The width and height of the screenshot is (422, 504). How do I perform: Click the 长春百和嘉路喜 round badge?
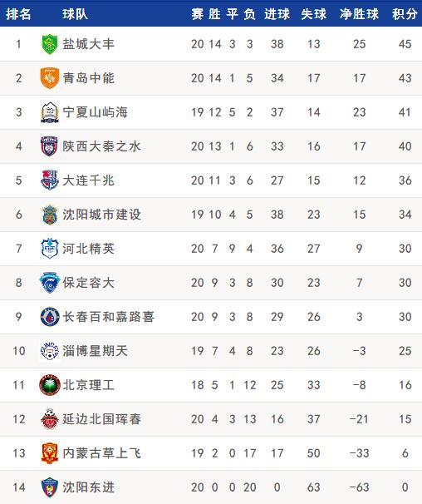50,317
